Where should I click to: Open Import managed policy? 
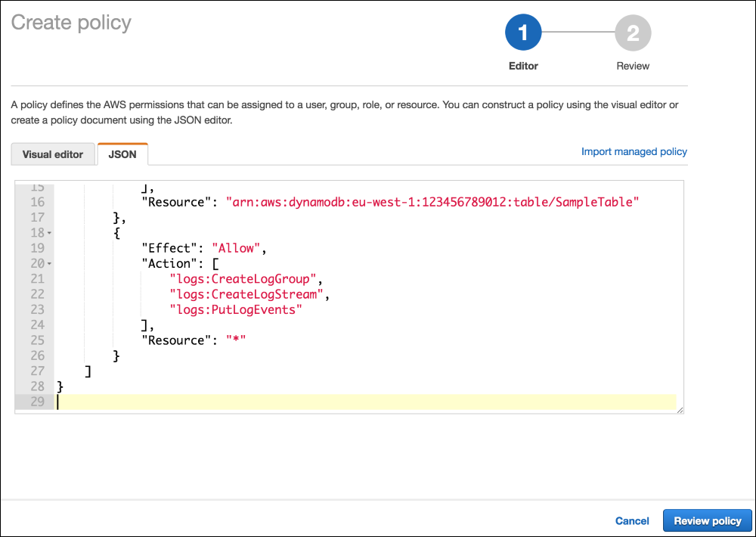point(634,151)
